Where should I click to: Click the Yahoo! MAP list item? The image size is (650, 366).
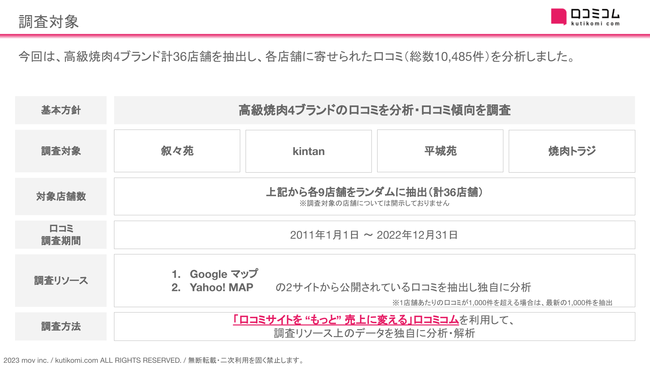(212, 287)
